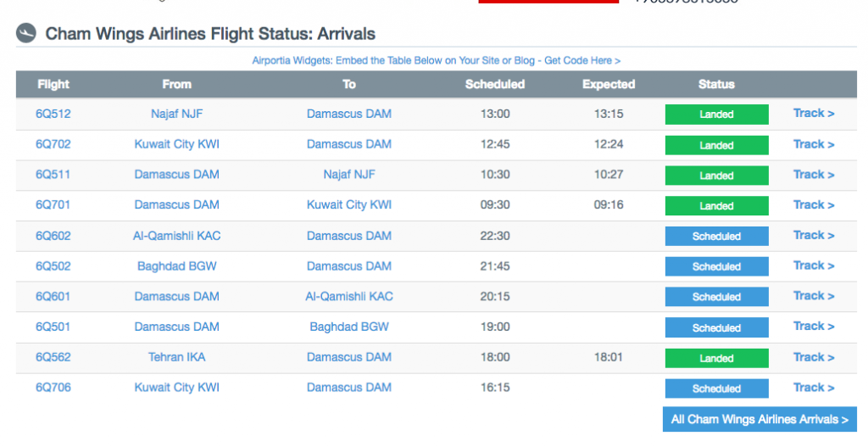Open Al-Qamishli KAC origin of 6Q602
This screenshot has height=447, width=868.
[176, 236]
